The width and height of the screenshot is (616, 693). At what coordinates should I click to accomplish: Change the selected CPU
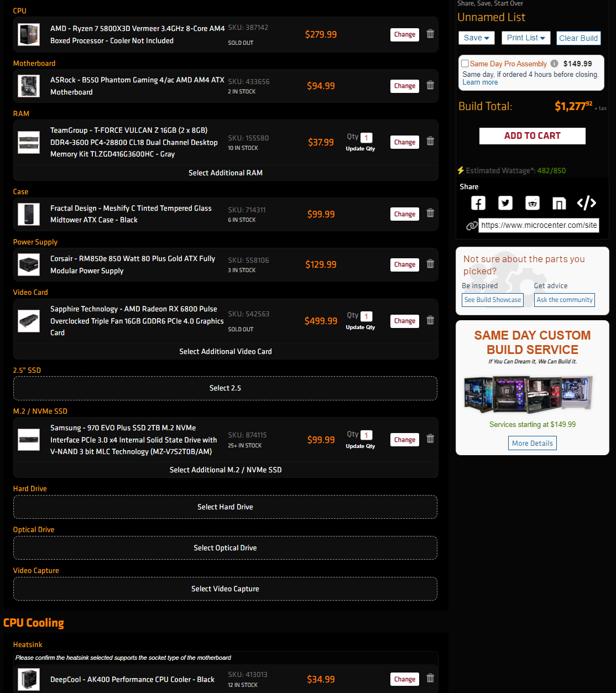tap(405, 34)
